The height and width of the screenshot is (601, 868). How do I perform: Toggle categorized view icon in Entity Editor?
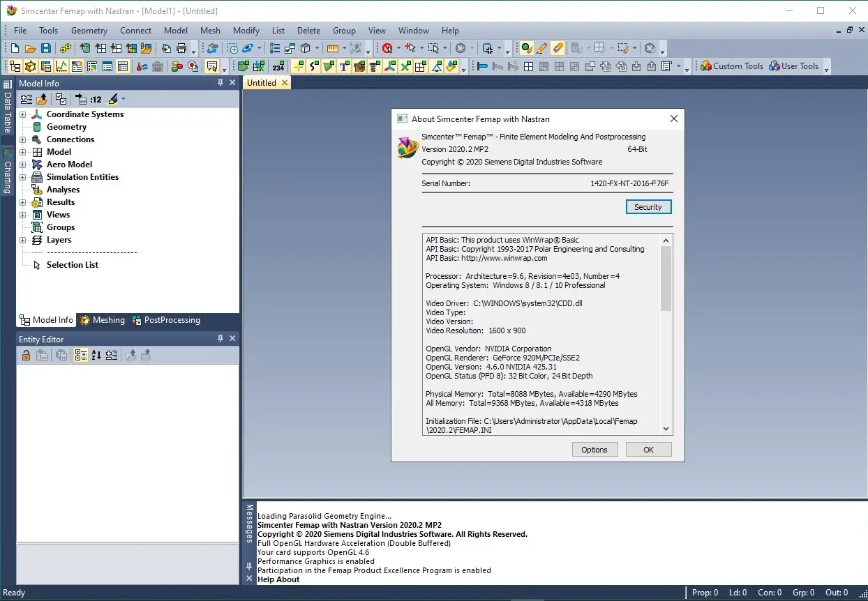(x=81, y=355)
